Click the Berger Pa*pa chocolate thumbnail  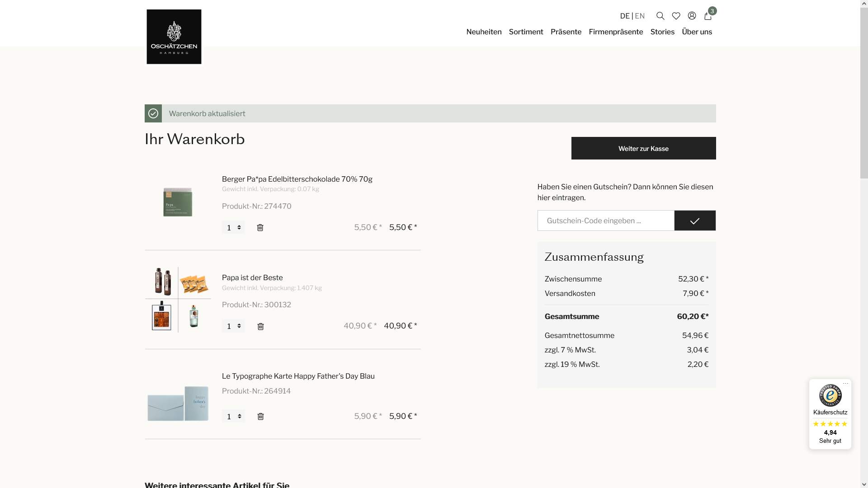(178, 202)
